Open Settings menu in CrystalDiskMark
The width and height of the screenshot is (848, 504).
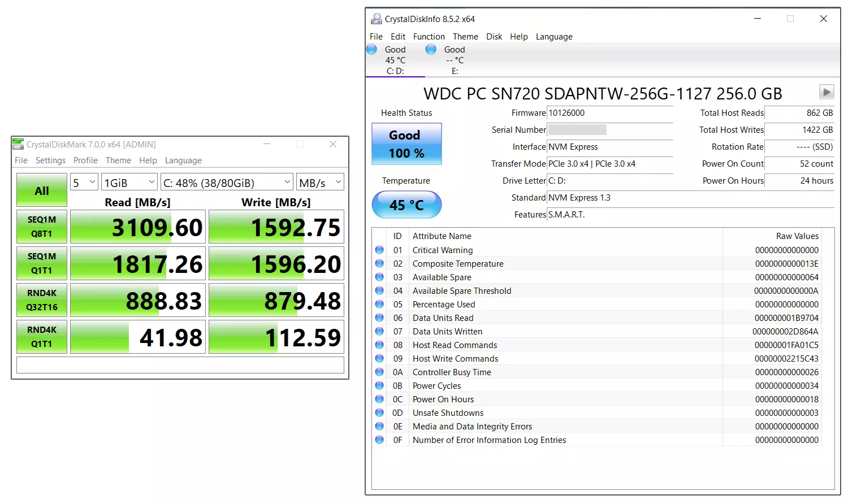click(x=50, y=160)
